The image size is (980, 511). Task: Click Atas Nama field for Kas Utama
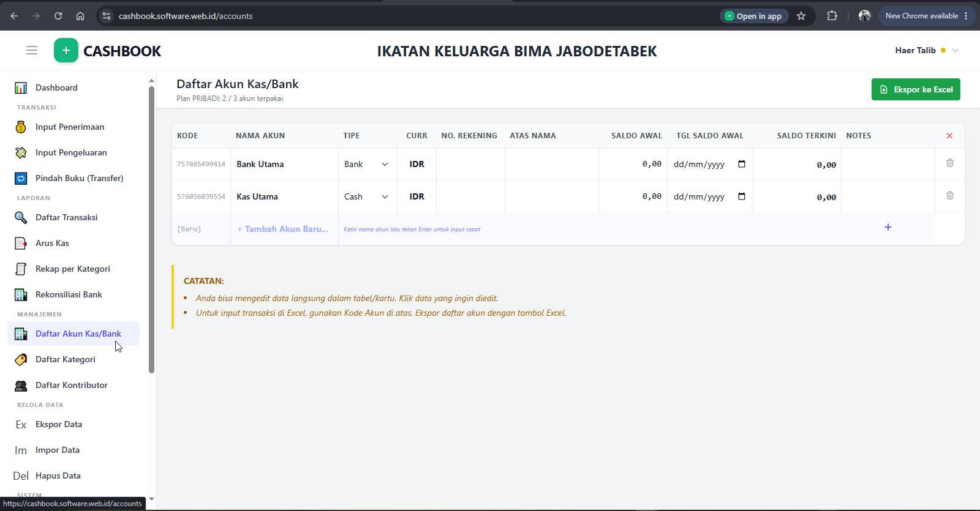coord(551,196)
